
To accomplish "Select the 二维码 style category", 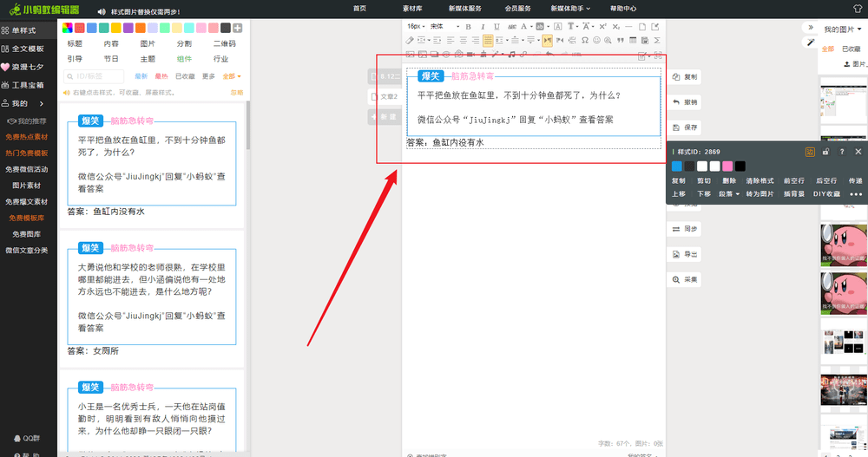I will pos(224,43).
